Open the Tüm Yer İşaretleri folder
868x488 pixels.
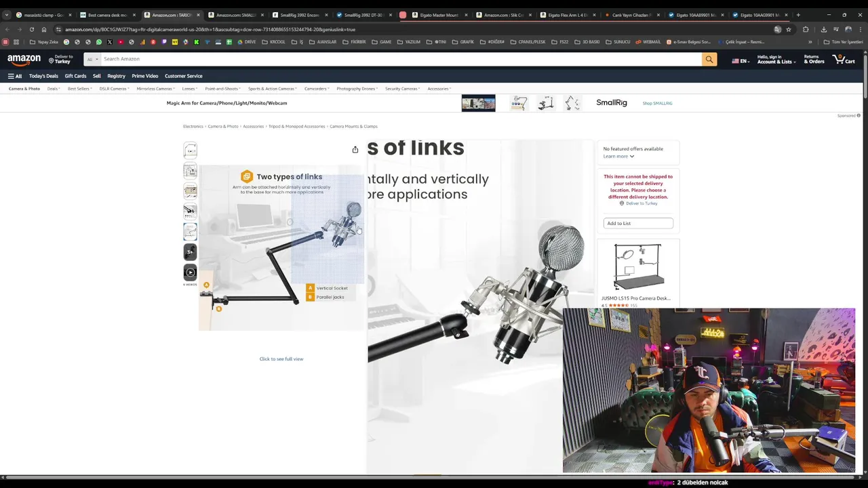pos(843,42)
